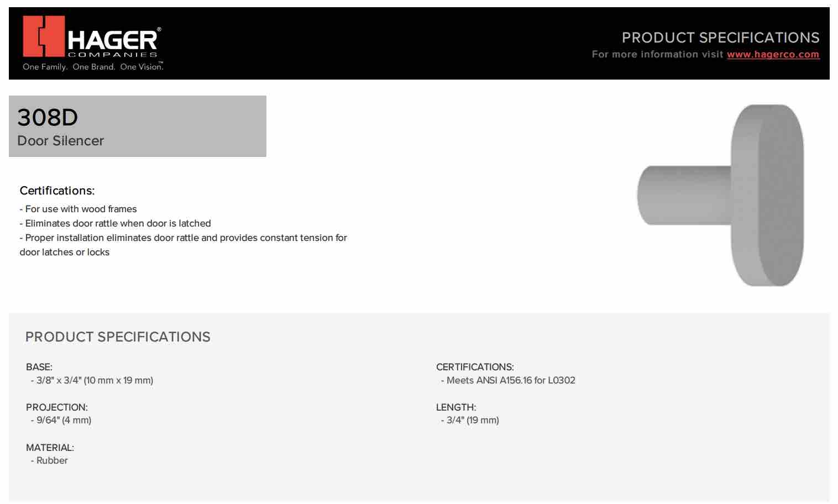Image resolution: width=838 pixels, height=504 pixels.
Task: Click the 3/8" x 3/4" base dimension value
Action: pos(92,380)
